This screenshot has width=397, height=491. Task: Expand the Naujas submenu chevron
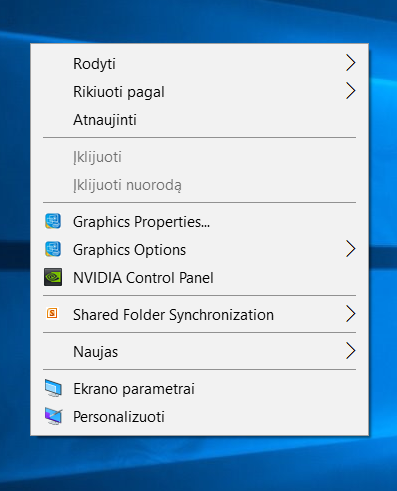point(351,351)
